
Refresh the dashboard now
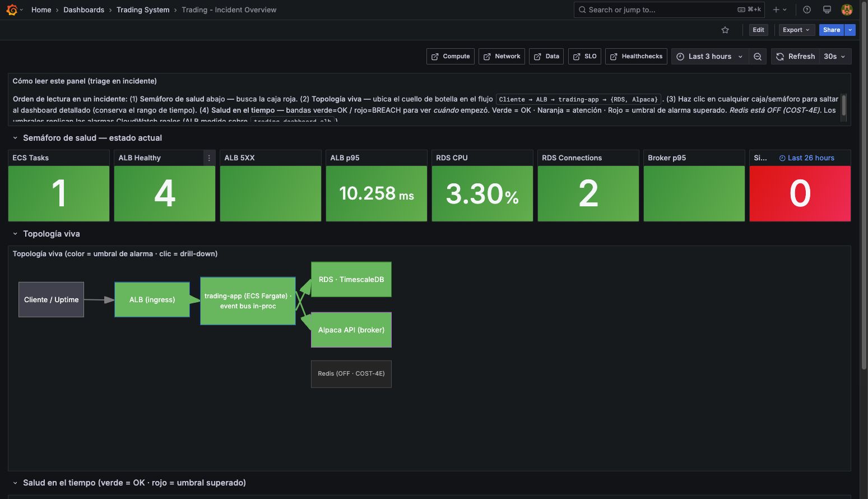click(x=795, y=57)
